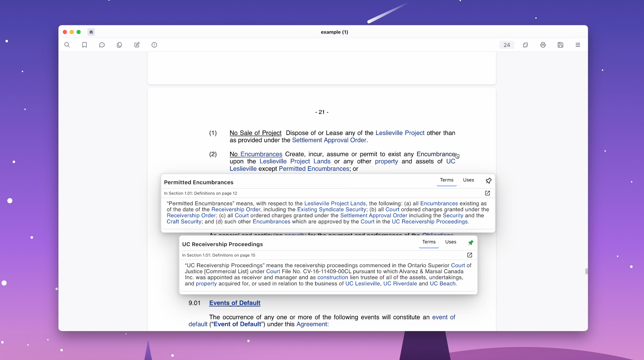This screenshot has height=360, width=644.
Task: Open the edit pencil icon
Action: coord(137,45)
